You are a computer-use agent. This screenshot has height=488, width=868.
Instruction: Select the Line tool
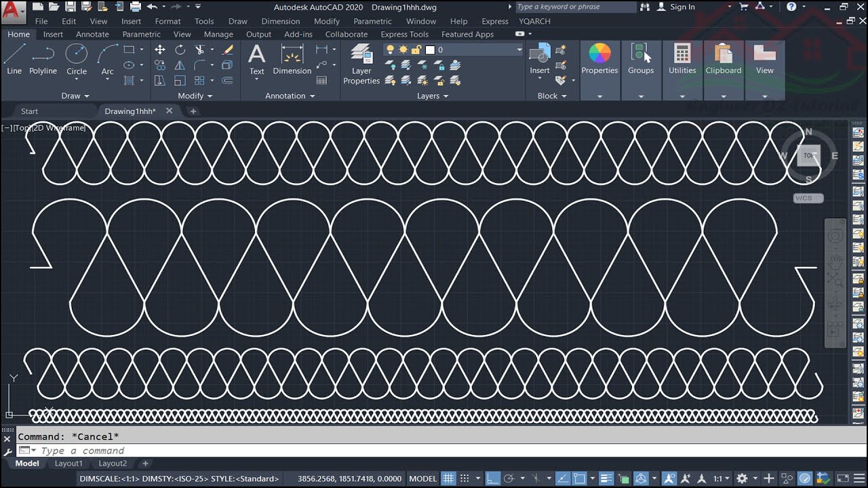pyautogui.click(x=14, y=59)
